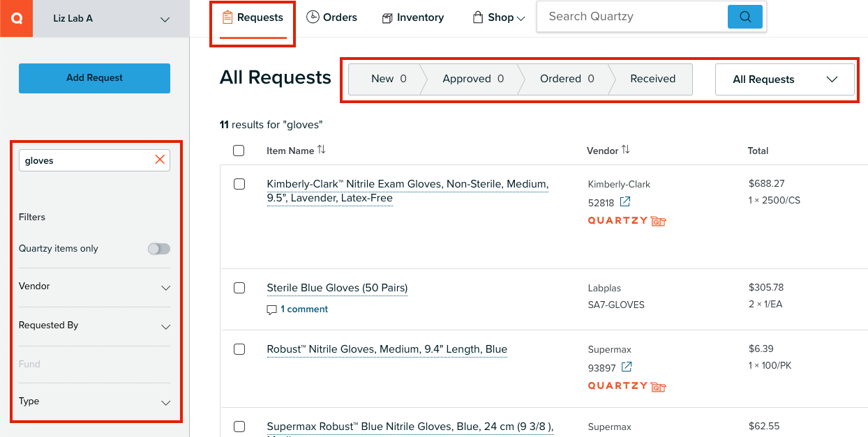Viewport: 868px width, 437px height.
Task: Click the 2 × 1/EA quantity text
Action: pyautogui.click(x=767, y=304)
